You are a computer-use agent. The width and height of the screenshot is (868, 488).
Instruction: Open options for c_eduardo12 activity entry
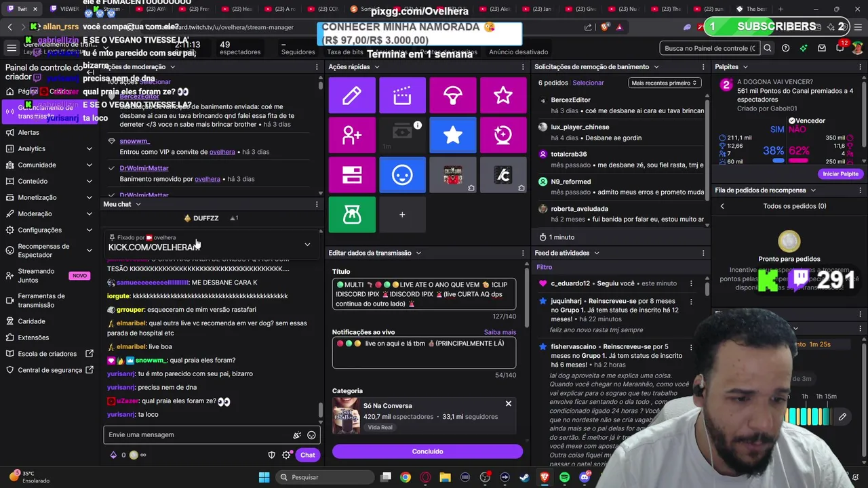click(x=691, y=283)
